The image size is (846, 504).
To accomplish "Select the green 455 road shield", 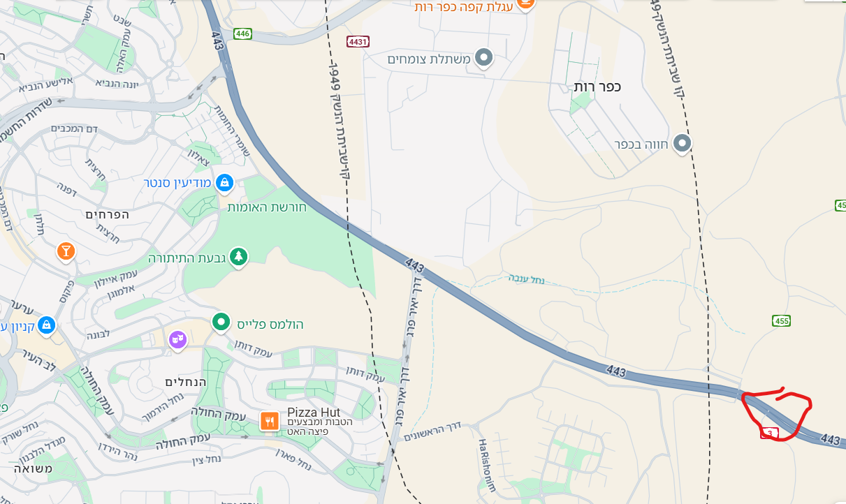I will [782, 320].
